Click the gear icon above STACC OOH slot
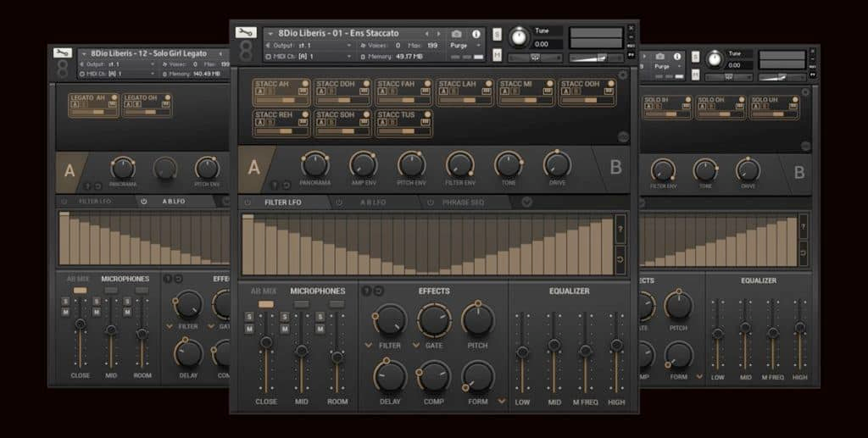This screenshot has width=868, height=438. click(623, 75)
